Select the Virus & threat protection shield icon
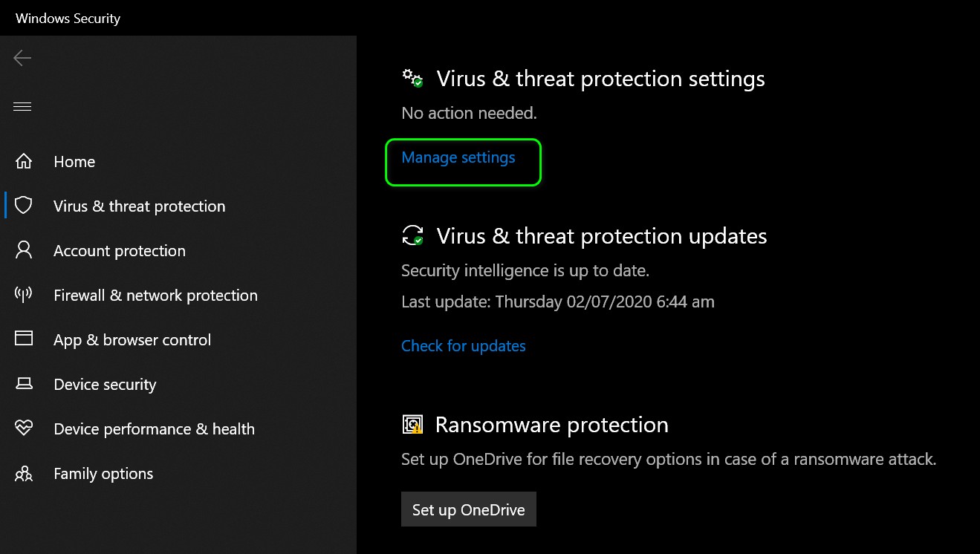 [23, 206]
